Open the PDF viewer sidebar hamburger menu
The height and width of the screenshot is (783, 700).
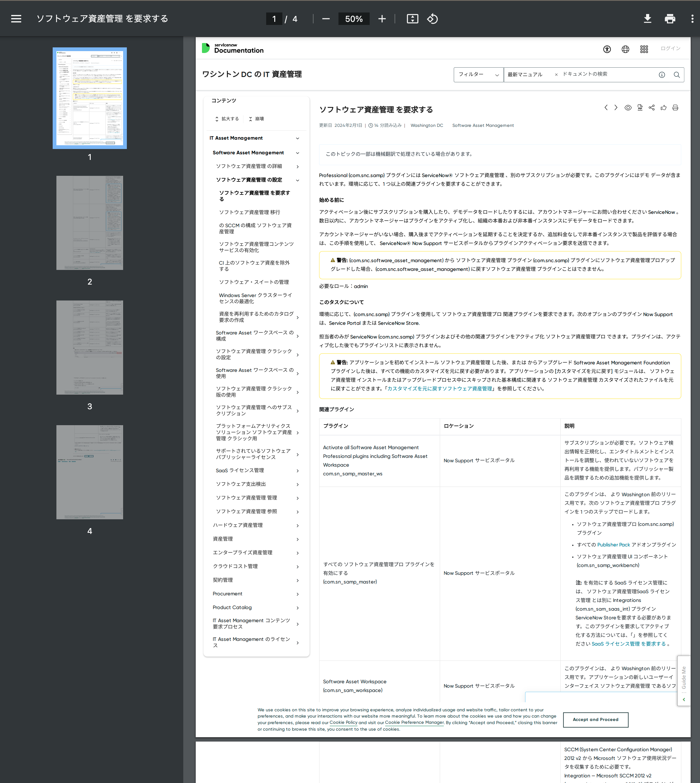click(16, 19)
